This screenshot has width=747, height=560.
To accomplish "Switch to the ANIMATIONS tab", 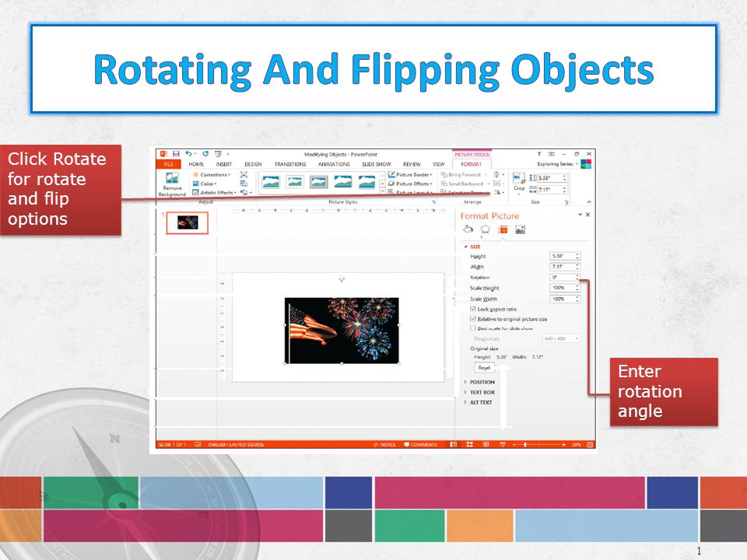I will pos(334,164).
